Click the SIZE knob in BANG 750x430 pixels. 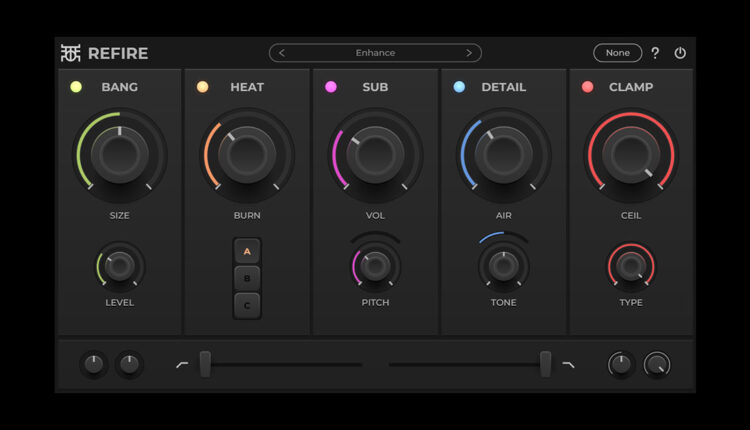(119, 155)
